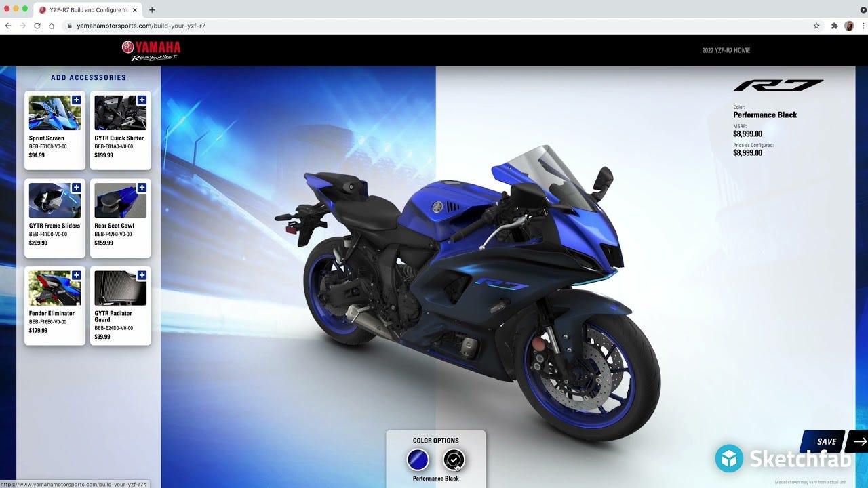The image size is (868, 488).
Task: Open the Chrome profile avatar
Action: pos(849,26)
